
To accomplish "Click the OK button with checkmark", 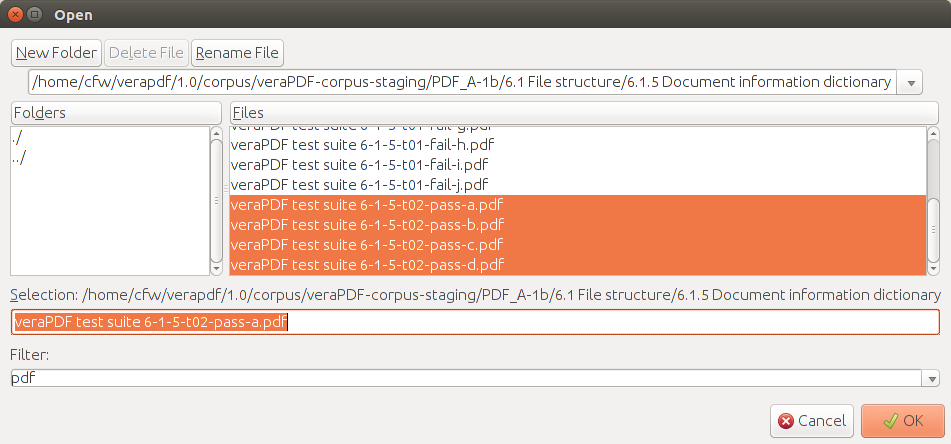I will [x=902, y=421].
